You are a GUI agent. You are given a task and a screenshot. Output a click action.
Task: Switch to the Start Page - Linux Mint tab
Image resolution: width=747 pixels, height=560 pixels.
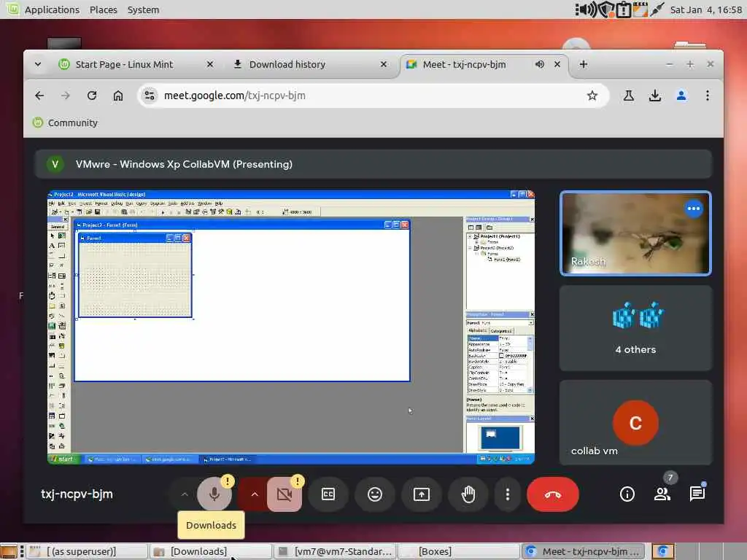click(x=124, y=64)
